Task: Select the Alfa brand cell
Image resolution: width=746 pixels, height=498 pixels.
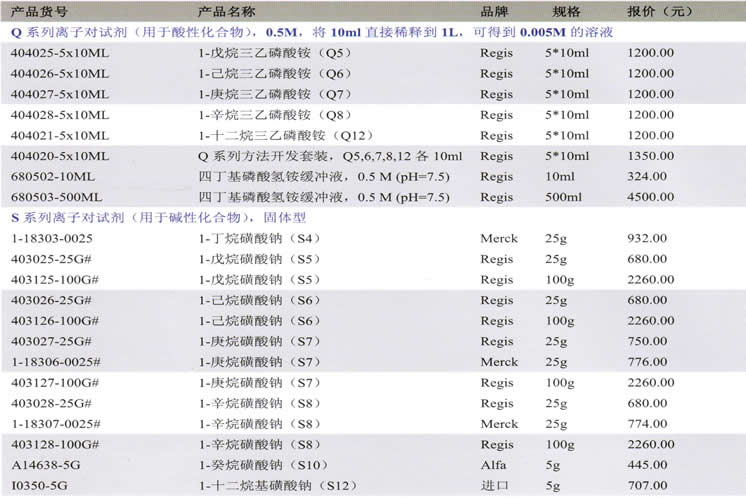Action: click(494, 465)
